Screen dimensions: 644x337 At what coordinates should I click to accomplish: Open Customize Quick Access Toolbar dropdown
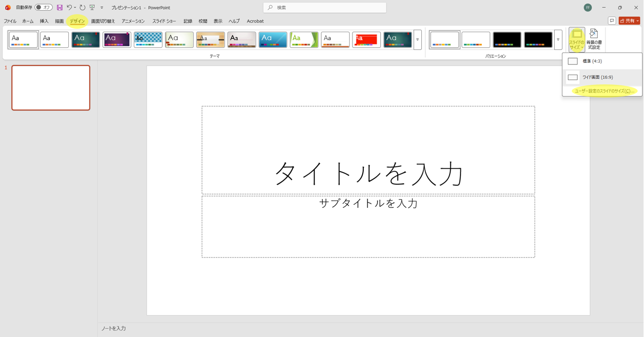pyautogui.click(x=102, y=7)
